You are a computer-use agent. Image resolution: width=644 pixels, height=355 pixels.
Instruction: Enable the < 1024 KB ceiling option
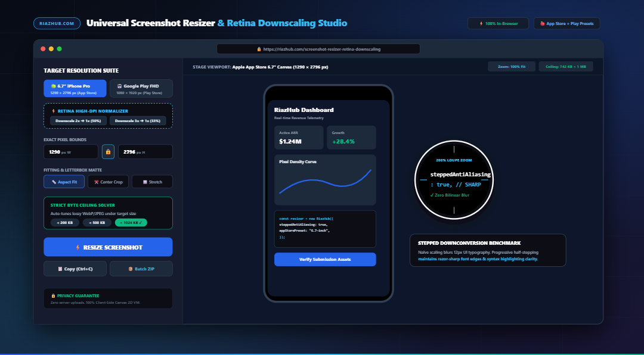click(131, 223)
